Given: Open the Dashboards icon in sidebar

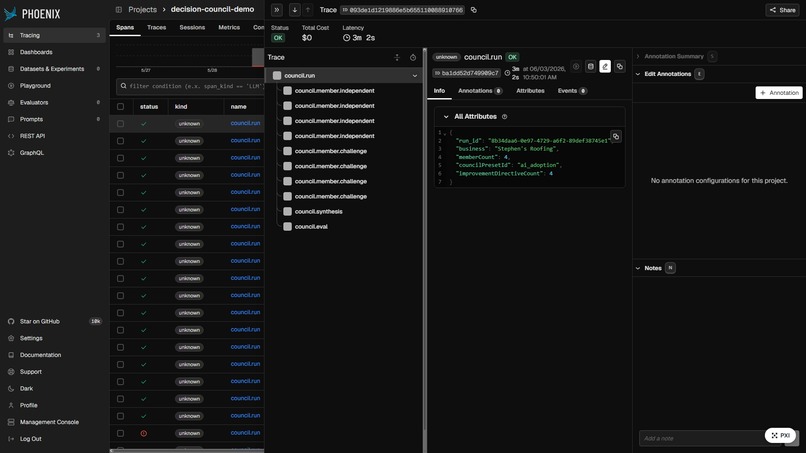Looking at the screenshot, I should 11,52.
